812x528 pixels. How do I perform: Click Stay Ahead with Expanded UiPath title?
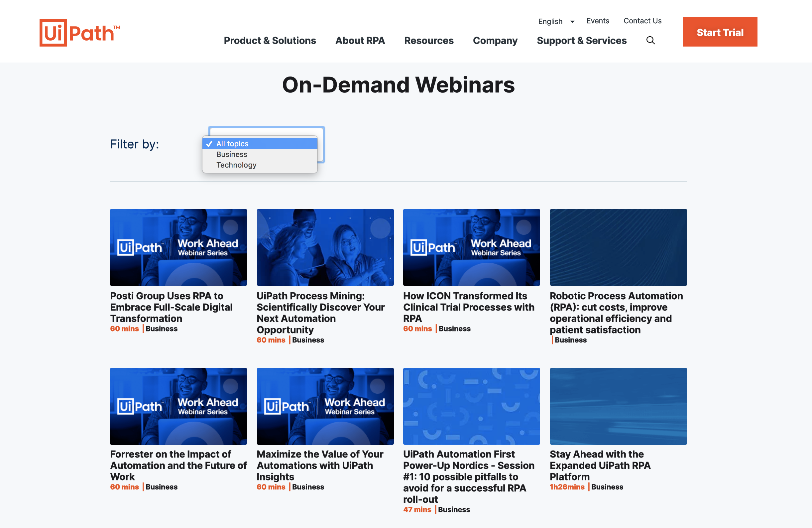tap(600, 465)
